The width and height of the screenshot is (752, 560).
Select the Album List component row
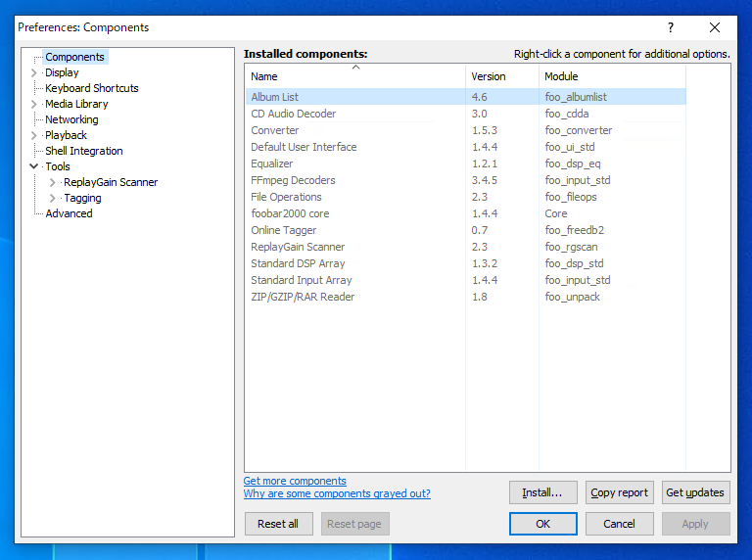[466, 97]
